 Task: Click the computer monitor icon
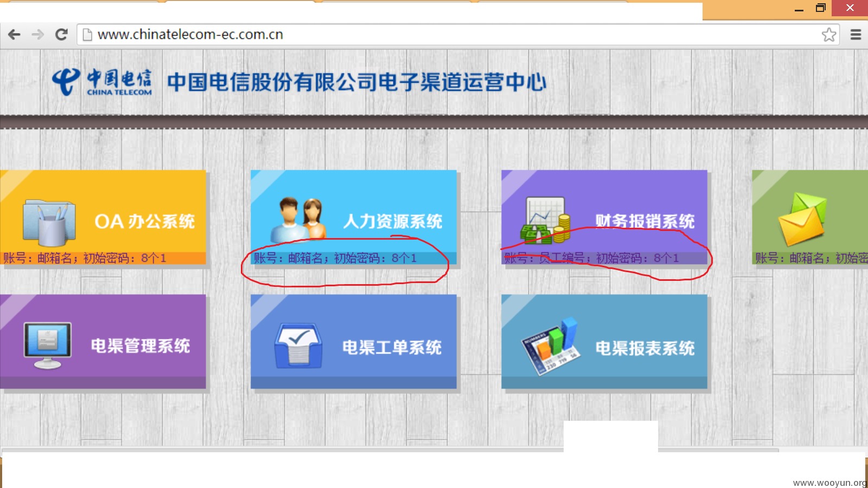(x=48, y=345)
